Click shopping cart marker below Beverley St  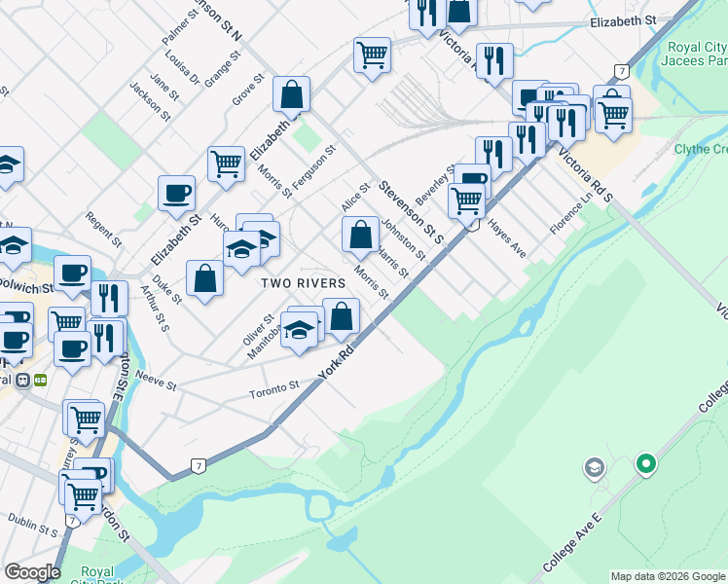[466, 203]
